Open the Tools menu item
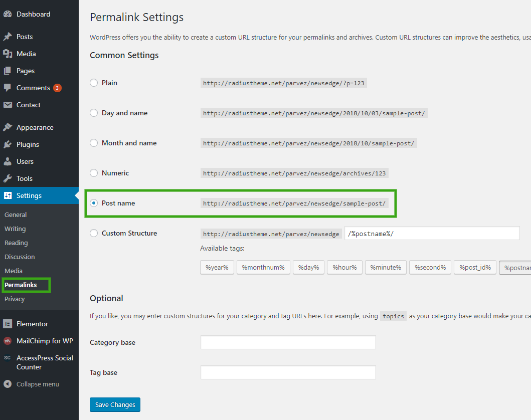The height and width of the screenshot is (420, 531). click(x=25, y=179)
